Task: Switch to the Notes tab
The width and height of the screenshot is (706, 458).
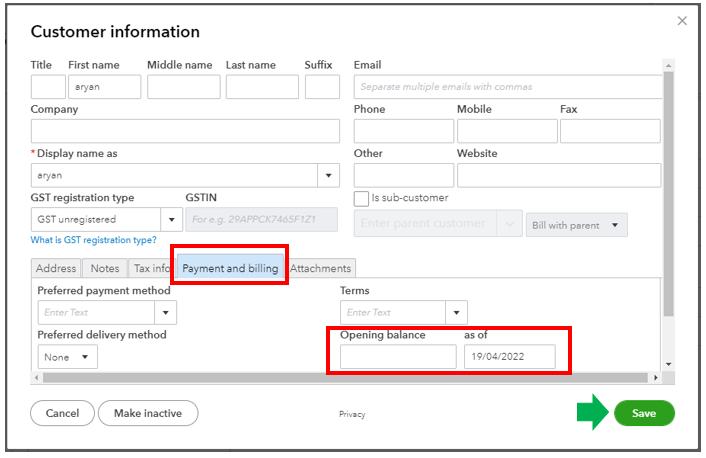Action: click(105, 268)
